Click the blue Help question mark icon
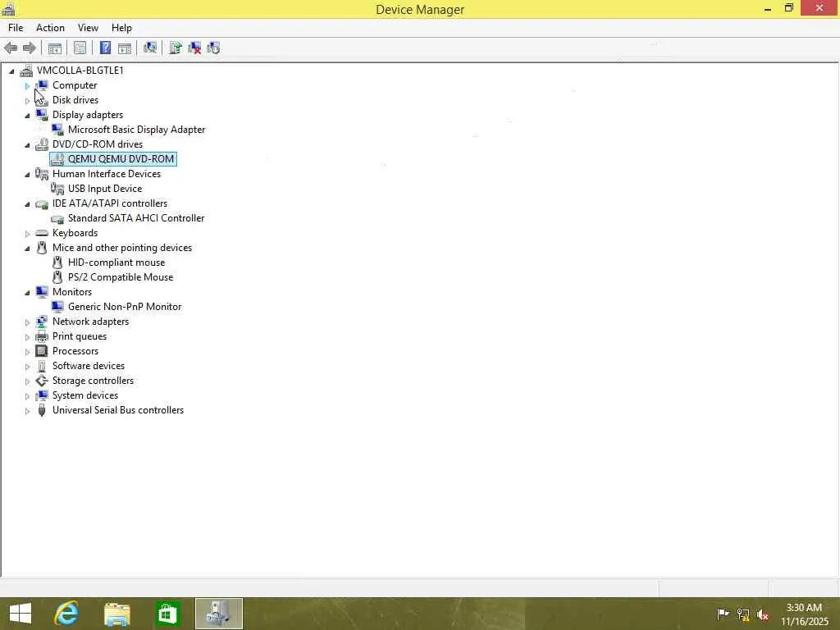 coord(106,48)
